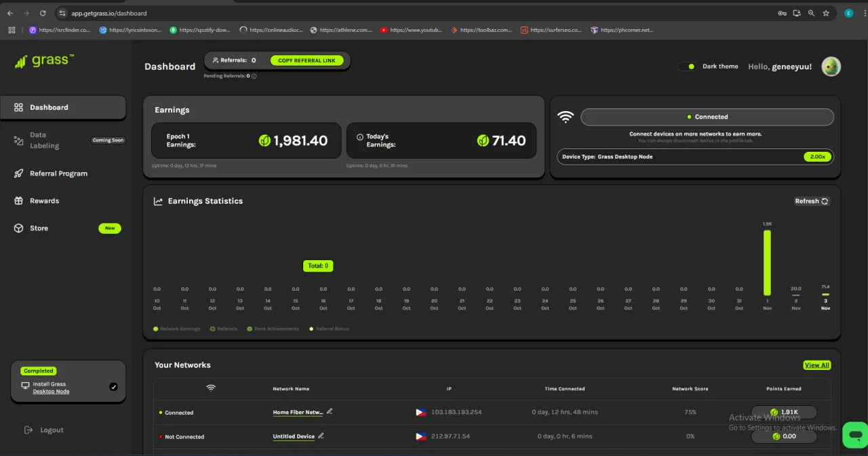This screenshot has width=868, height=456.
Task: Open the Dashboard sidebar item
Action: click(x=63, y=107)
